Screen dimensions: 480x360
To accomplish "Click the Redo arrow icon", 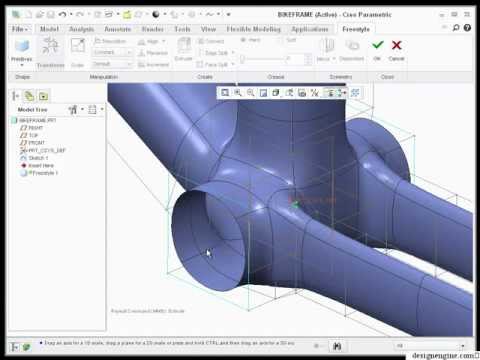I will pyautogui.click(x=80, y=14).
